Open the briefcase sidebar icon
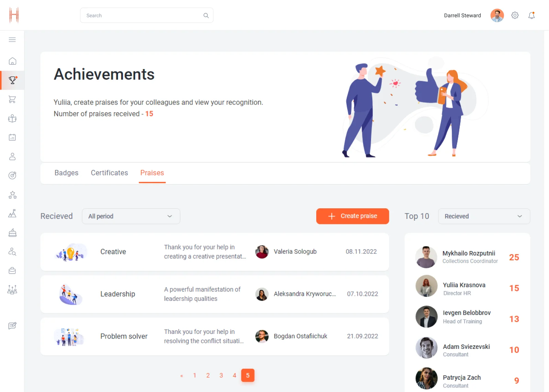The height and width of the screenshot is (392, 549). (12, 271)
